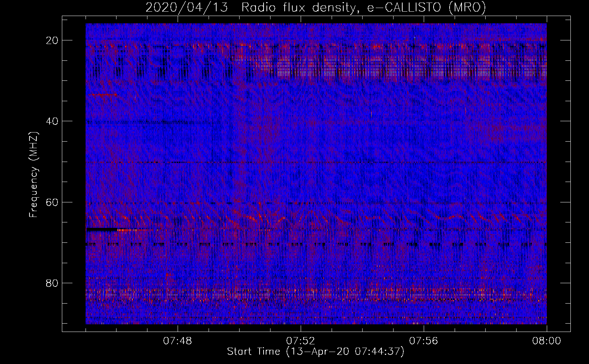
Task: Click the '80' frequency tick label
Action: pos(52,283)
